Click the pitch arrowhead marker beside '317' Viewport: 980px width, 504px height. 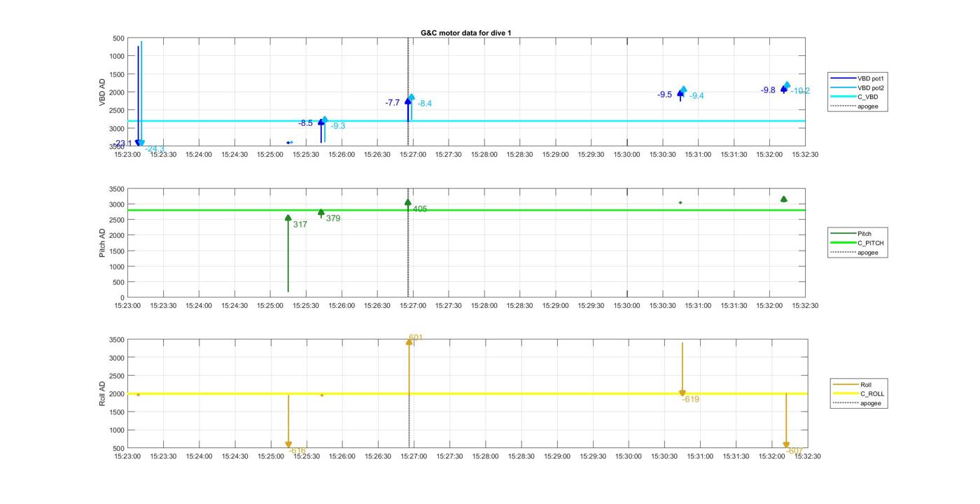tap(288, 218)
